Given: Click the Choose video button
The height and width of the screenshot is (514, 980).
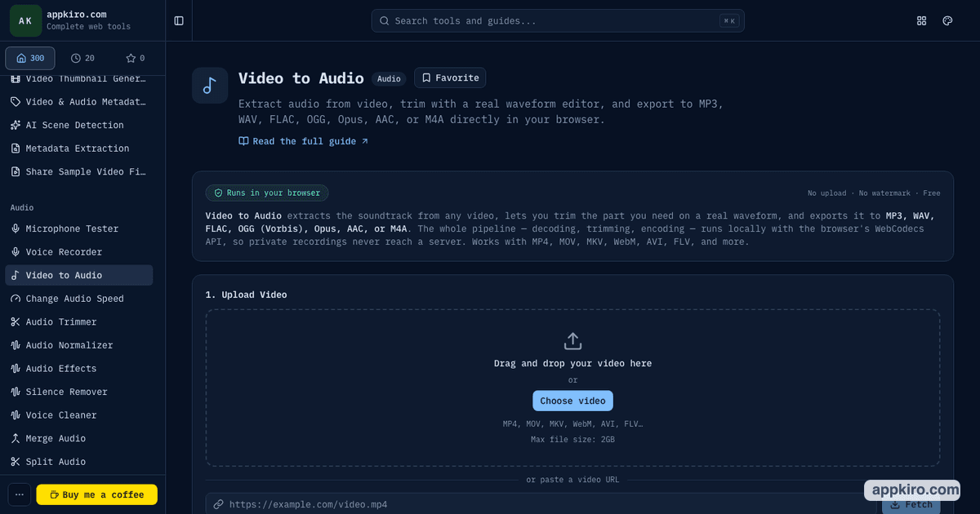Looking at the screenshot, I should (x=572, y=401).
